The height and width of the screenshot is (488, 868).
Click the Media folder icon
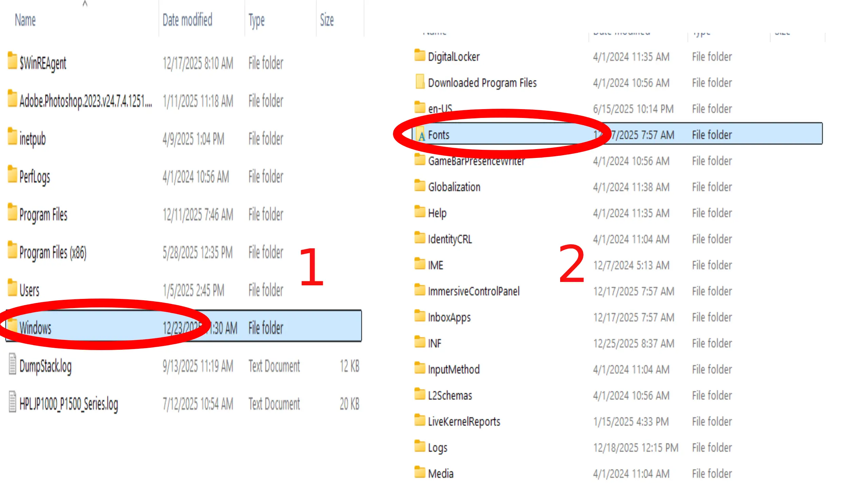[420, 472]
